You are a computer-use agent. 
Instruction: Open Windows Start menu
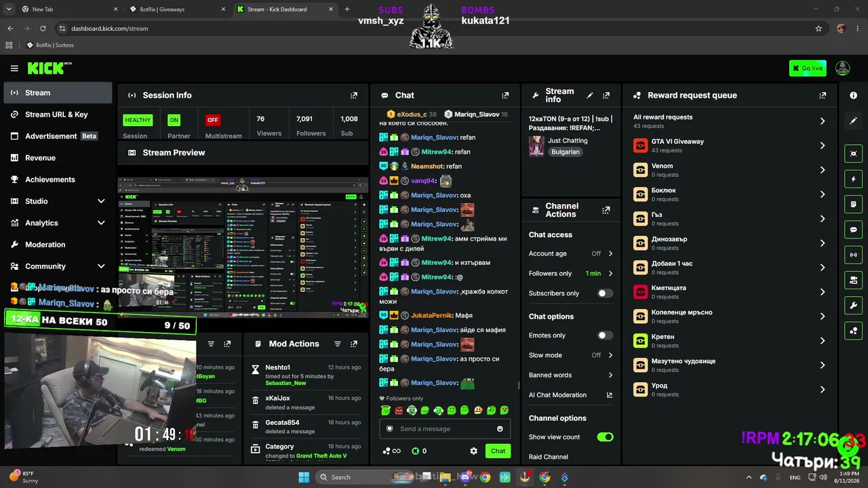coord(304,477)
